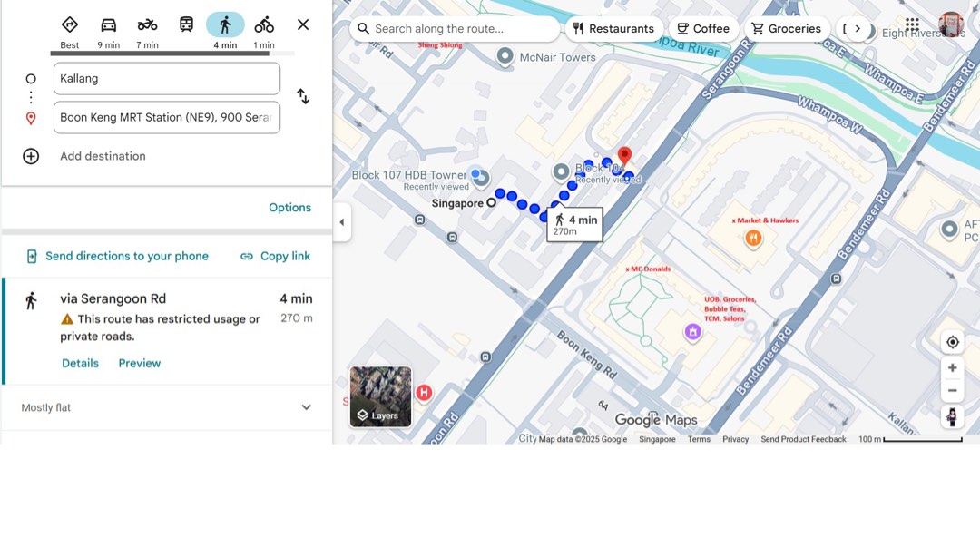Open Google account profile picture
The width and height of the screenshot is (980, 557).
[951, 25]
